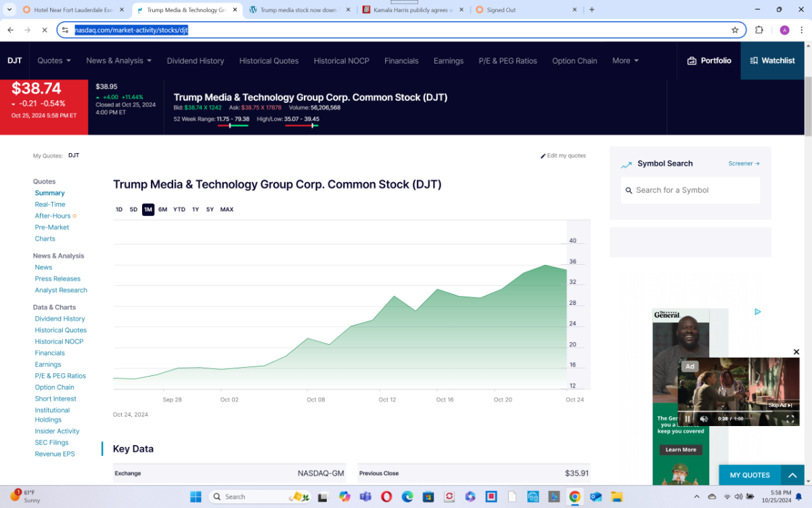This screenshot has height=508, width=812.
Task: Open File Explorer from the taskbar
Action: pos(616,496)
